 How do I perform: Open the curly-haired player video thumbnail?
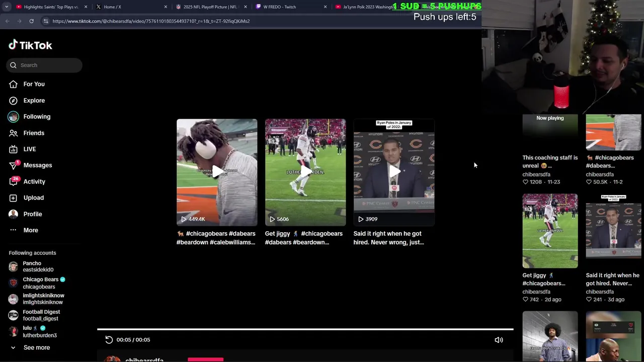click(550, 336)
